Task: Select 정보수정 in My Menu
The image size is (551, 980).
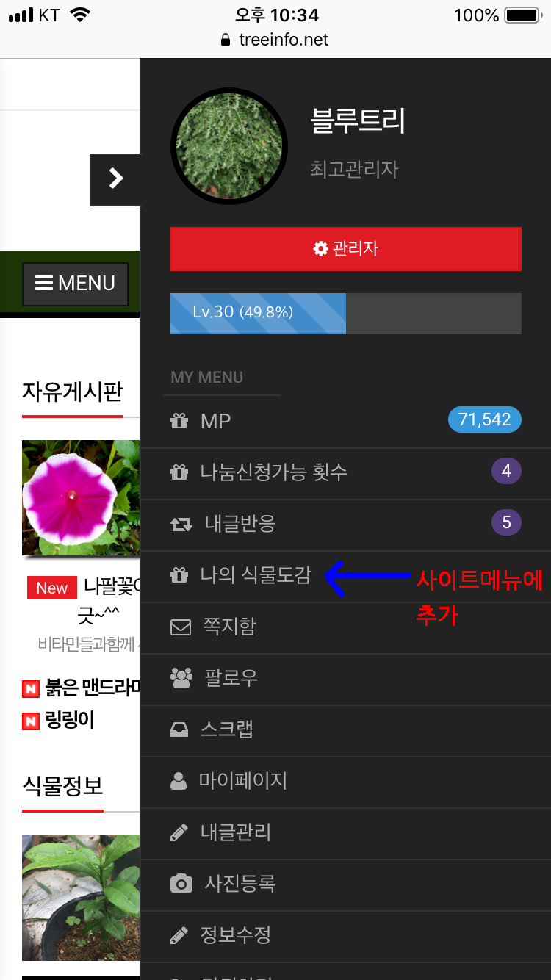Action: pos(345,935)
